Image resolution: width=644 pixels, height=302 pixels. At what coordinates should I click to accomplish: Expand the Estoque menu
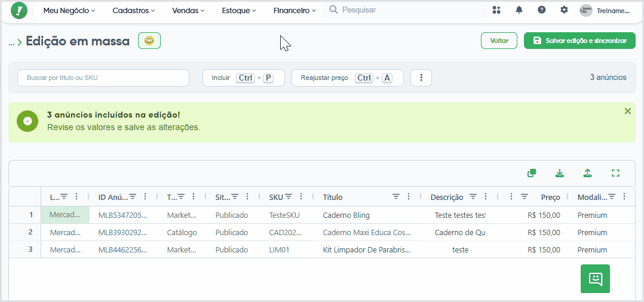(x=238, y=11)
